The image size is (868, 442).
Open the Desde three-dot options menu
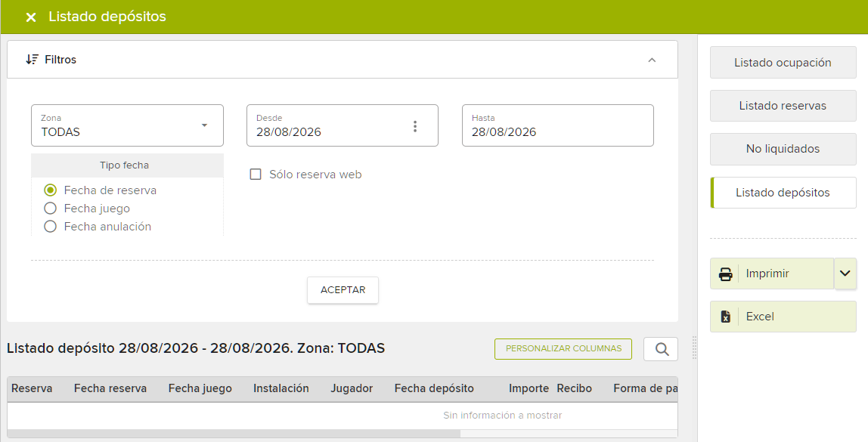pos(414,126)
